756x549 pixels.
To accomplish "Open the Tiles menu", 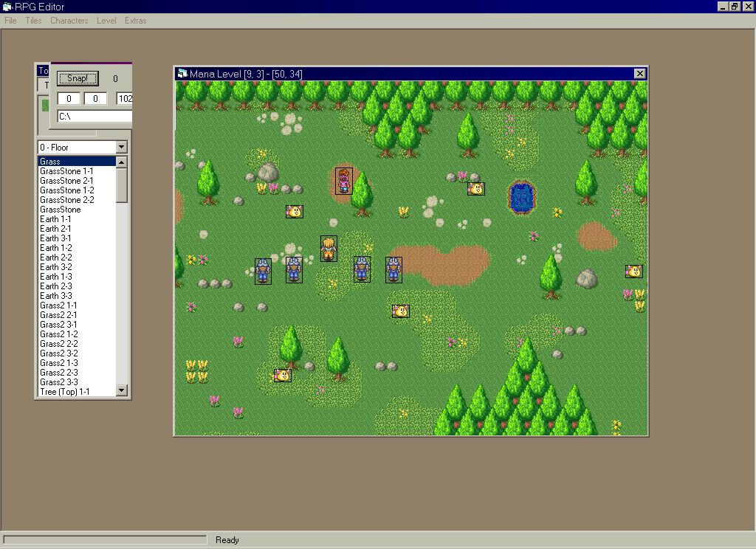I will point(33,21).
